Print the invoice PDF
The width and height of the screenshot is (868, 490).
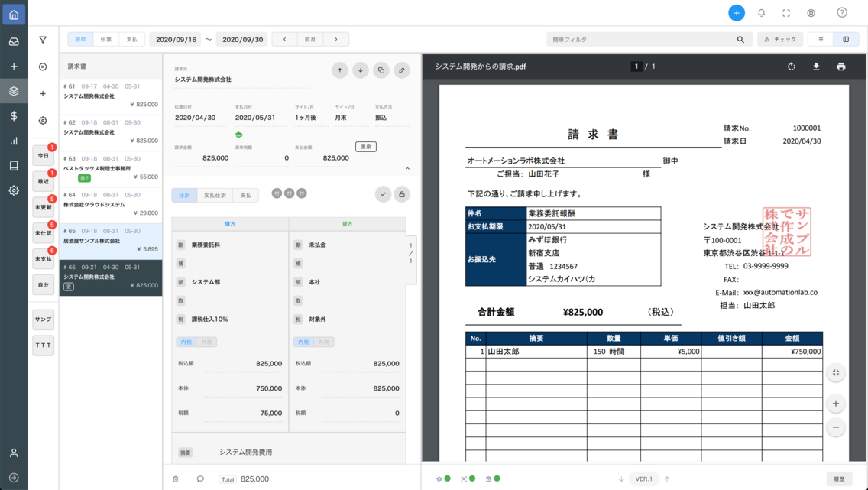click(x=841, y=67)
